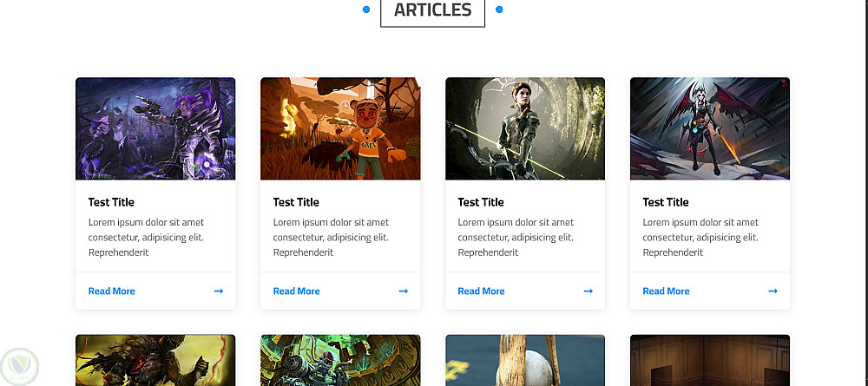Open the dark armored knight thumbnail
This screenshot has height=386, width=868.
[x=155, y=360]
